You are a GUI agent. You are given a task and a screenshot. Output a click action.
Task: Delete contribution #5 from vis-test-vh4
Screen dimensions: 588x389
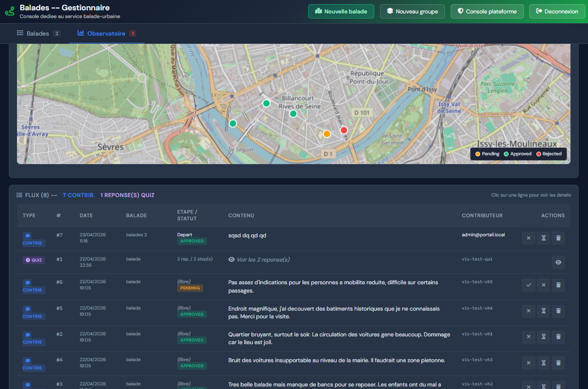click(558, 311)
